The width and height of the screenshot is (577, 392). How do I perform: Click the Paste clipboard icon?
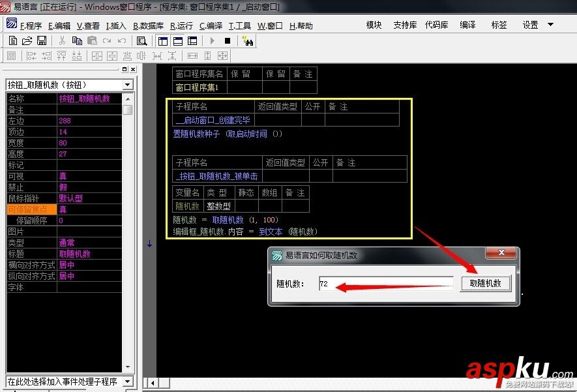coord(92,41)
